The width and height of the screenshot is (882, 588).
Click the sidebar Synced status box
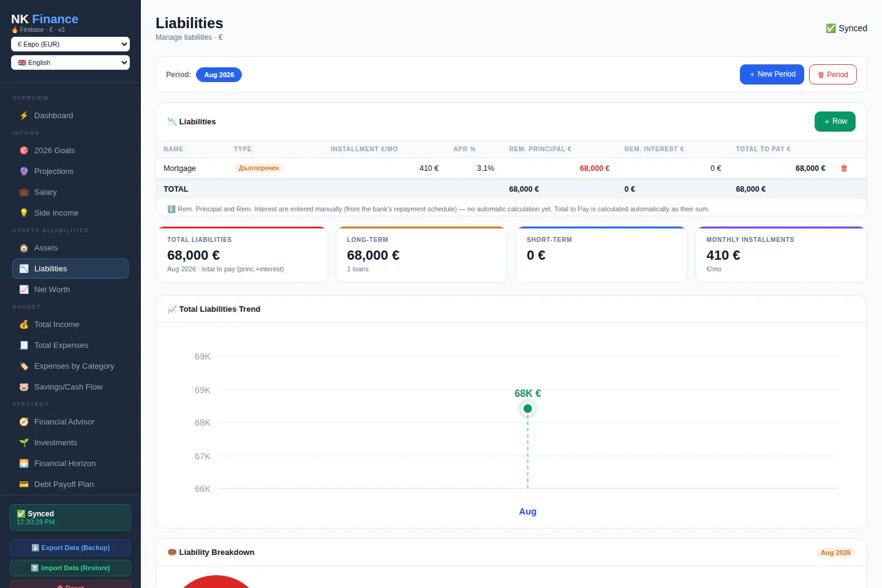click(70, 518)
